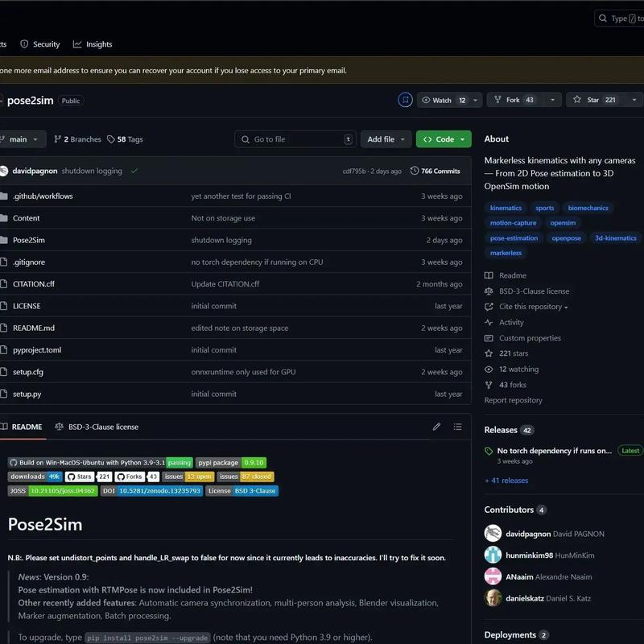Viewport: 644px width, 644px height.
Task: Click the pencil edit README icon
Action: [436, 427]
